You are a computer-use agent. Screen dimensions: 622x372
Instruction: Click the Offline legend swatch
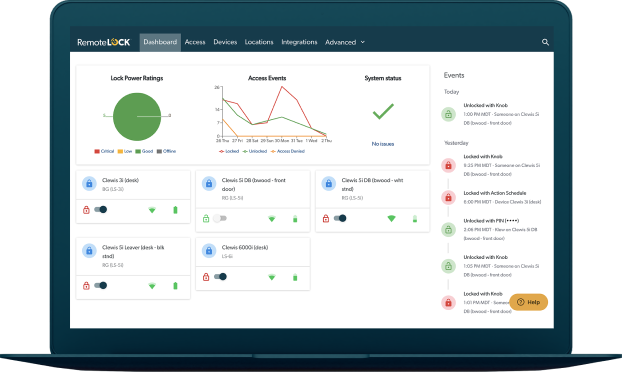coord(159,151)
